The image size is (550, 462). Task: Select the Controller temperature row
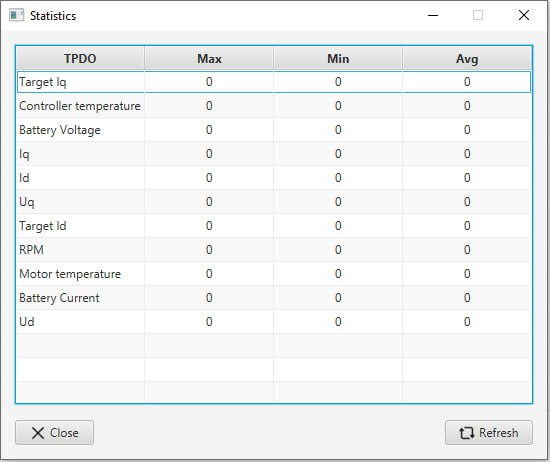(x=274, y=106)
